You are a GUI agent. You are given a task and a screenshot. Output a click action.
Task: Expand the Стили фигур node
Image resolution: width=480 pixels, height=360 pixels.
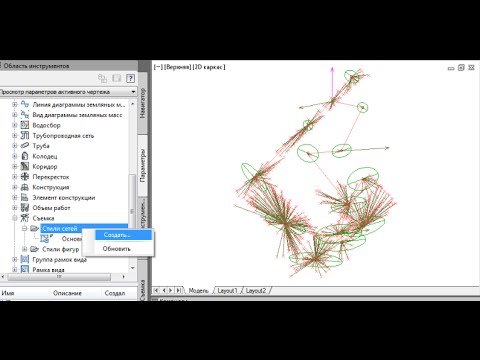pos(25,249)
